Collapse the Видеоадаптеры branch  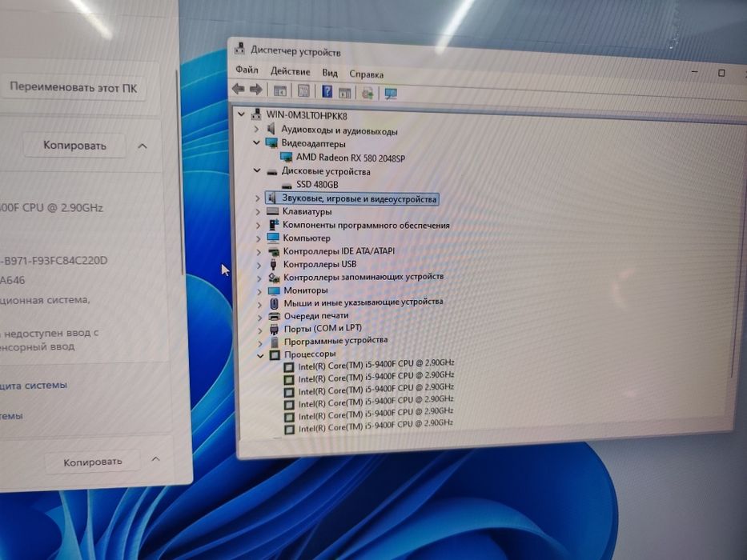click(256, 142)
